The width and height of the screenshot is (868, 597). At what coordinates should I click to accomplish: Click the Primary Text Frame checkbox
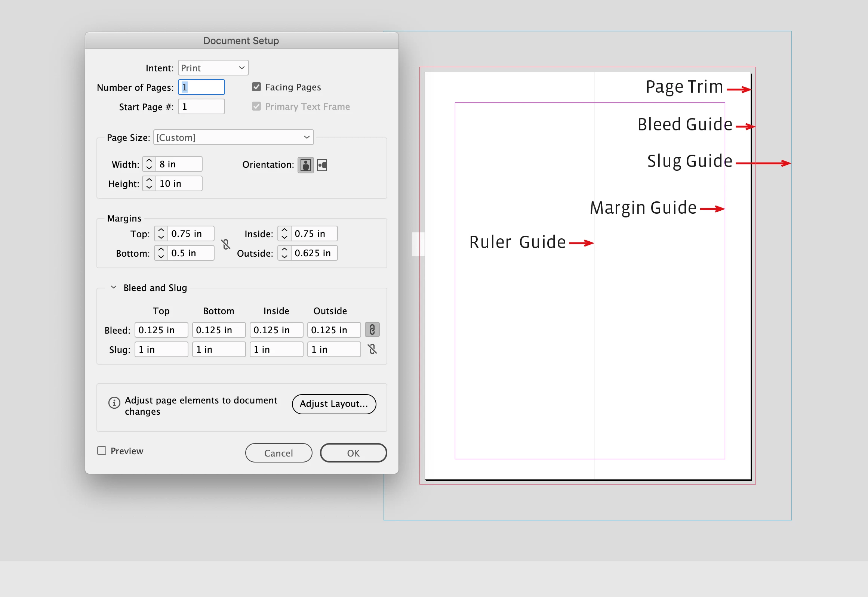pos(256,106)
